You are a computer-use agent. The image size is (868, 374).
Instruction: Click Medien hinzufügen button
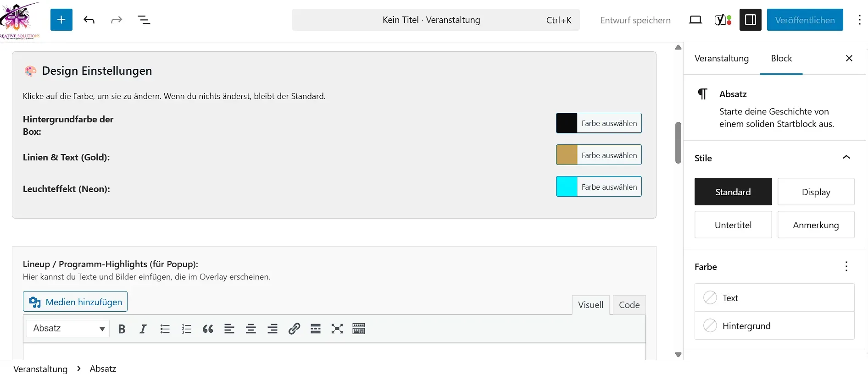[75, 302]
